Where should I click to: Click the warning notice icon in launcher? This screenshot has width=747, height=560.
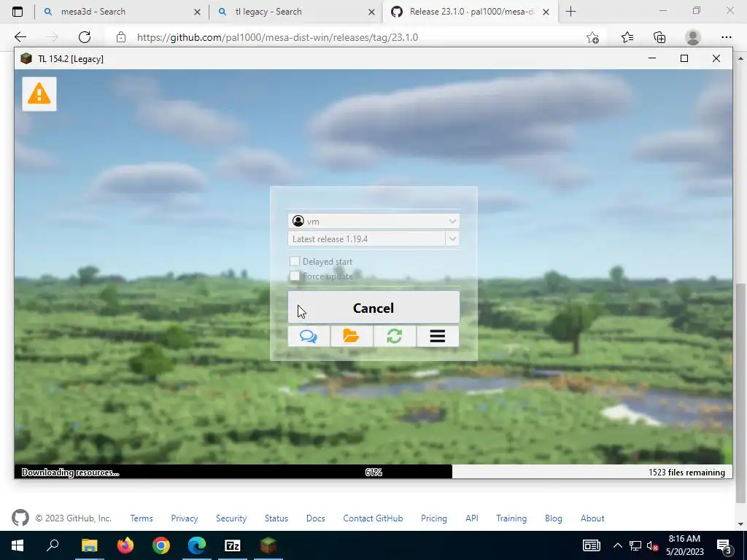pyautogui.click(x=39, y=94)
